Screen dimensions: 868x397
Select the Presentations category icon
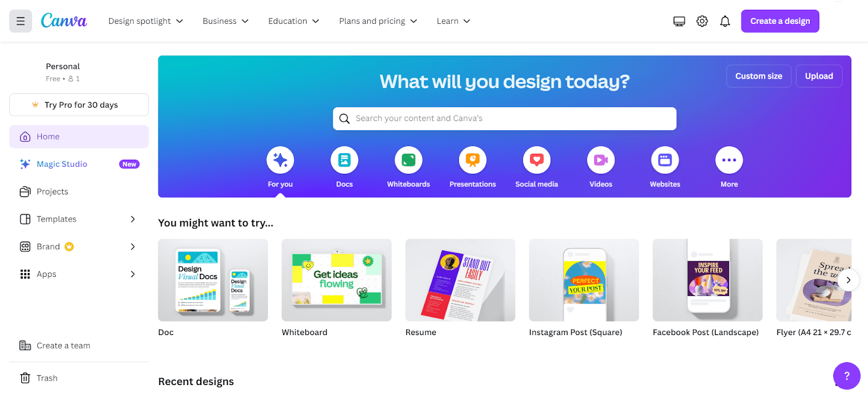pyautogui.click(x=473, y=160)
